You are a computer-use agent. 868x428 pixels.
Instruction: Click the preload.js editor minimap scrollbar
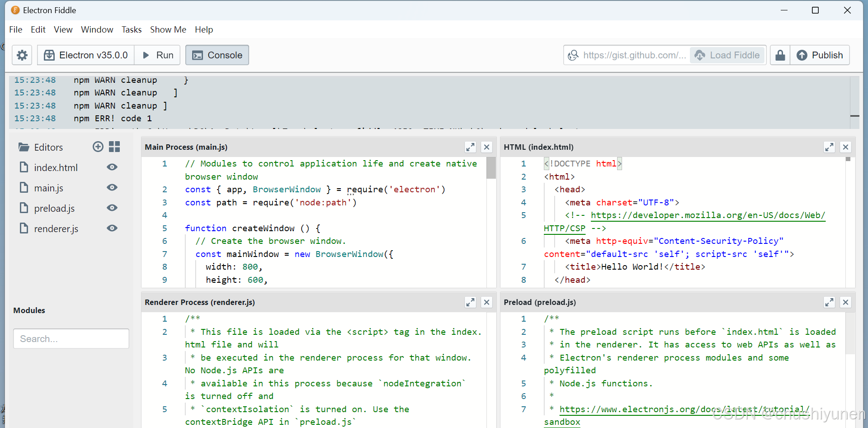[850, 333]
